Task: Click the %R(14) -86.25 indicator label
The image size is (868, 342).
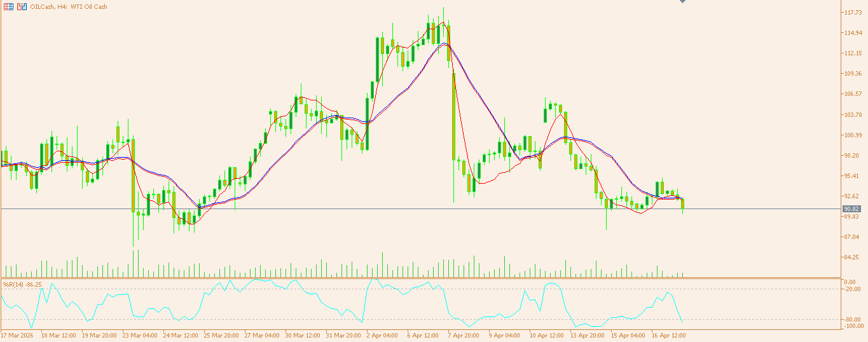Action: tap(23, 284)
